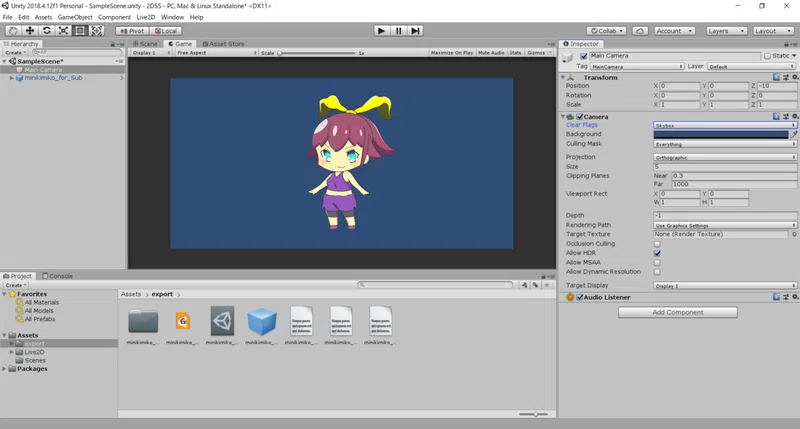Open the Collab button

tap(606, 31)
